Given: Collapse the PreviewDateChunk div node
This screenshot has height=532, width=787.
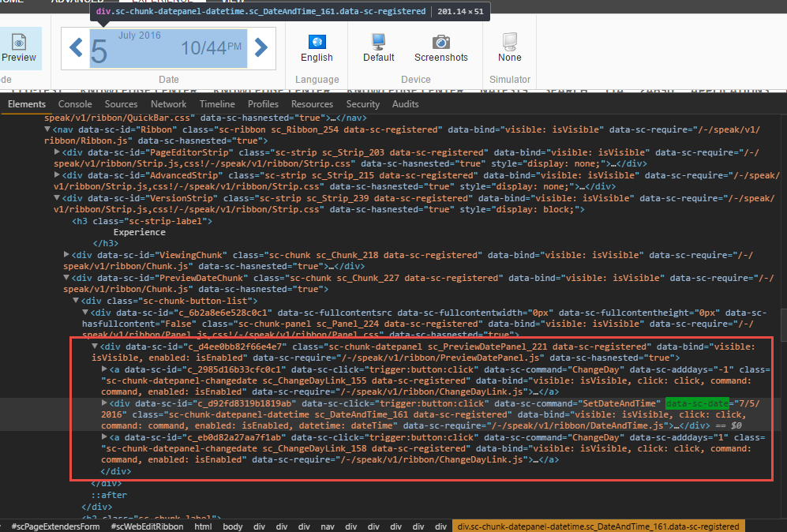Looking at the screenshot, I should [x=66, y=278].
